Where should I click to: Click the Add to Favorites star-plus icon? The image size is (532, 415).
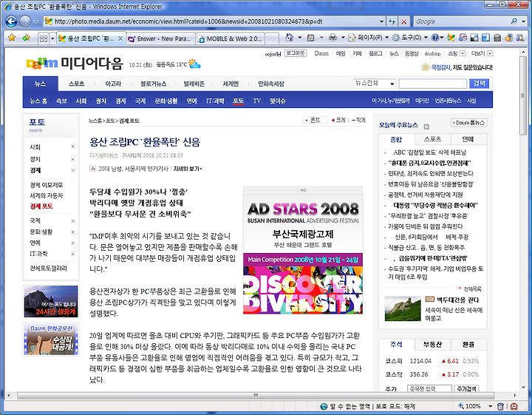click(26, 38)
